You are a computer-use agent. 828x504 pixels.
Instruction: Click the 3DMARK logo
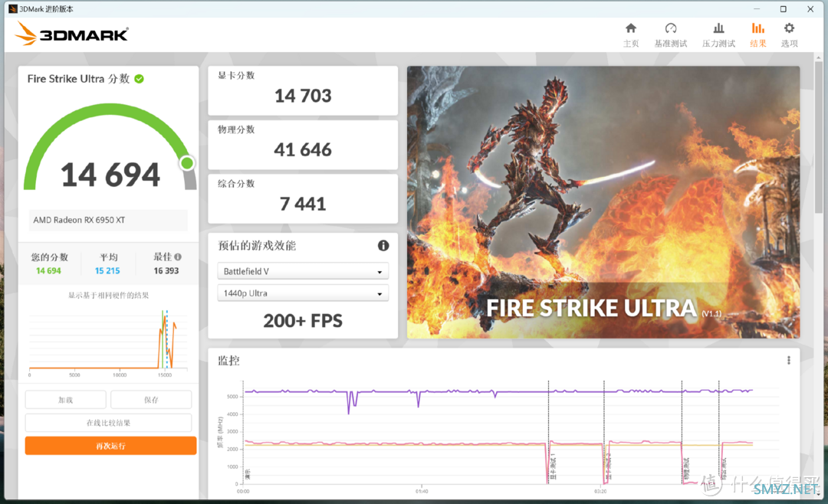[x=72, y=34]
